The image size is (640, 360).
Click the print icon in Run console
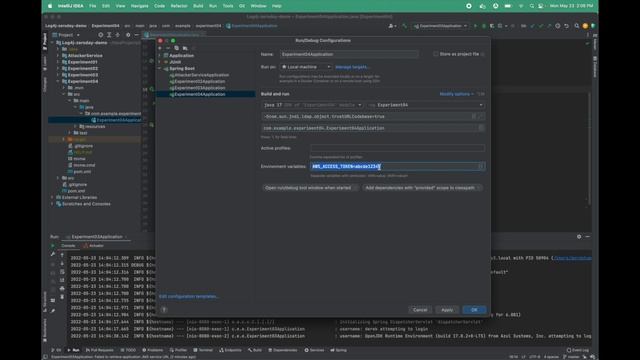(x=62, y=288)
